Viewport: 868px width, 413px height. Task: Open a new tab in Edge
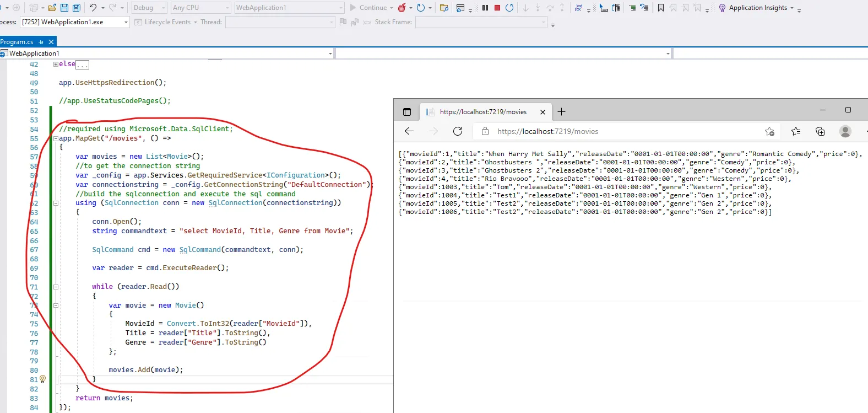561,112
